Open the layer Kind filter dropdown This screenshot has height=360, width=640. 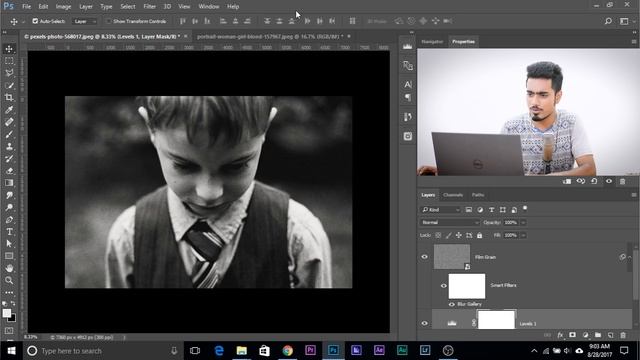tap(440, 210)
